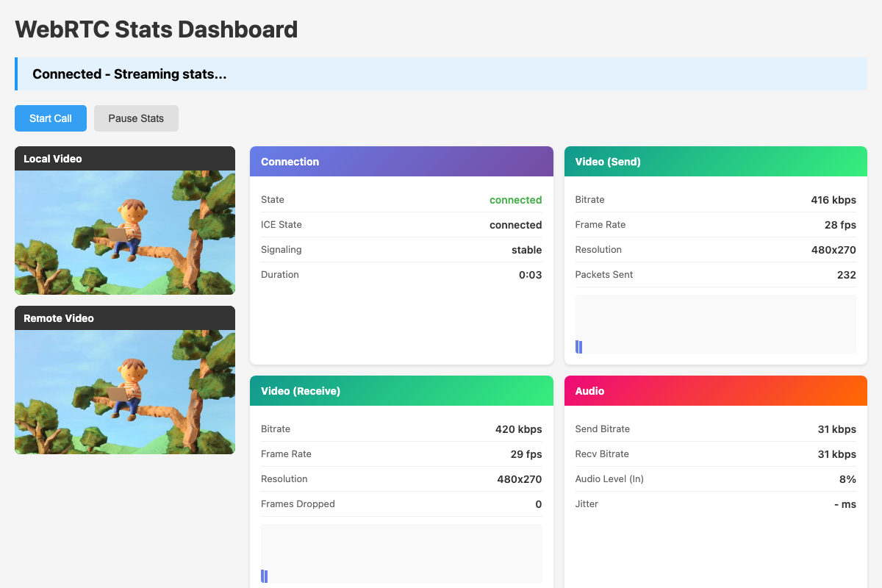
Task: Pause stats with the Pause Stats button
Action: click(136, 118)
